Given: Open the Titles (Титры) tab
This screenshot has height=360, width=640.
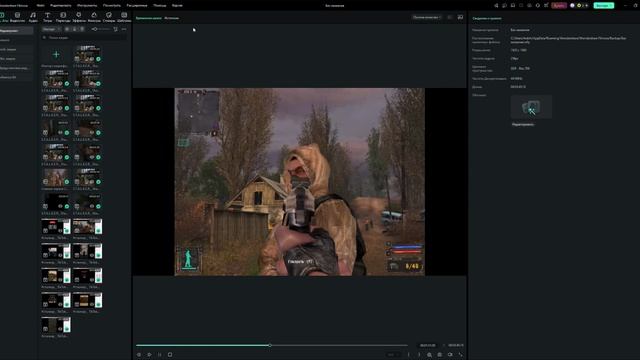Looking at the screenshot, I should (x=47, y=17).
